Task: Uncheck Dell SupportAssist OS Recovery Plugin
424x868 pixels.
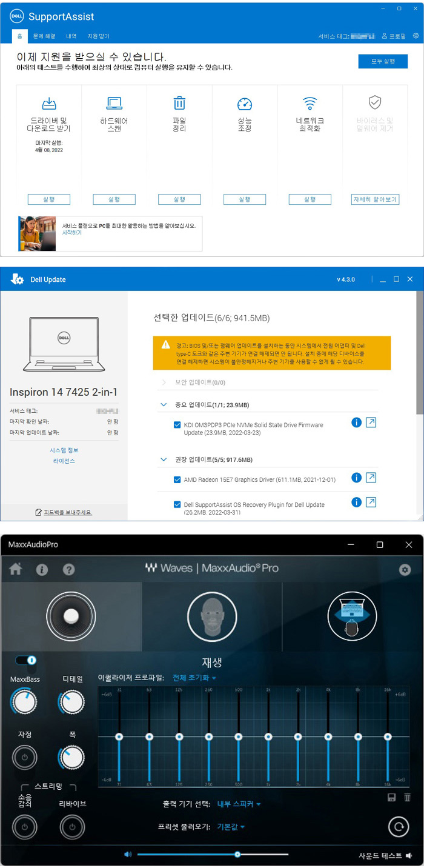Action: [x=177, y=504]
